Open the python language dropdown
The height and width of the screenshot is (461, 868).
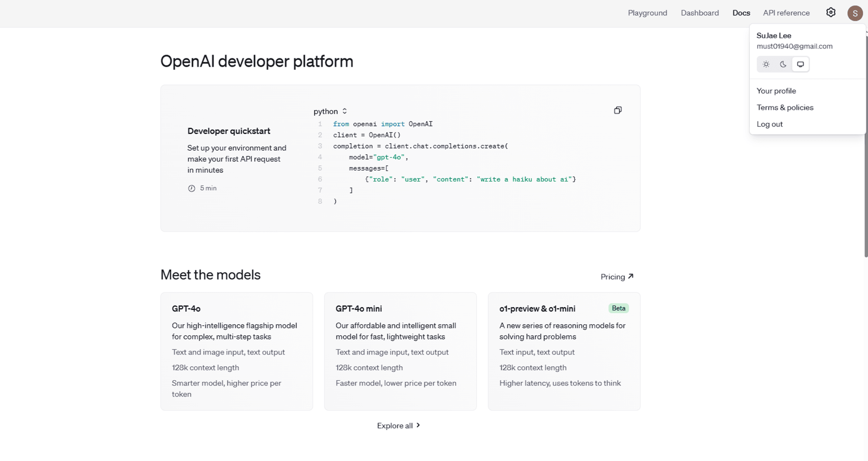330,112
